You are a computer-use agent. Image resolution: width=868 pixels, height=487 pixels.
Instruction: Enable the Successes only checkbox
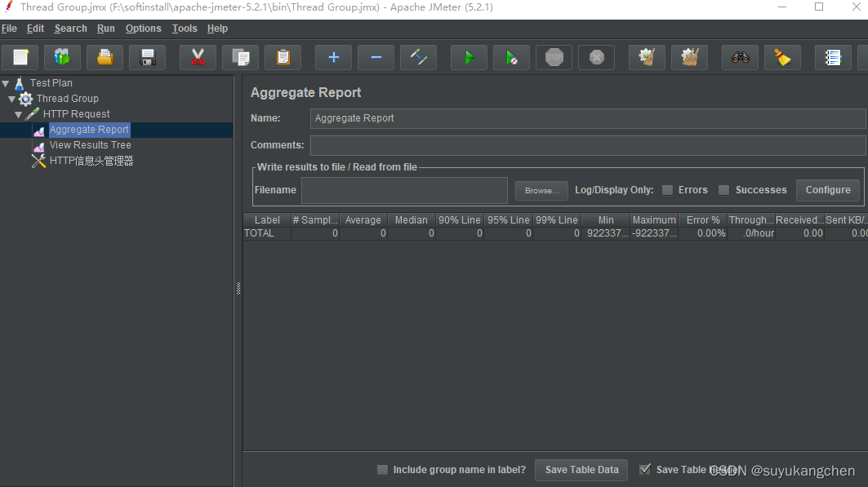pyautogui.click(x=723, y=190)
